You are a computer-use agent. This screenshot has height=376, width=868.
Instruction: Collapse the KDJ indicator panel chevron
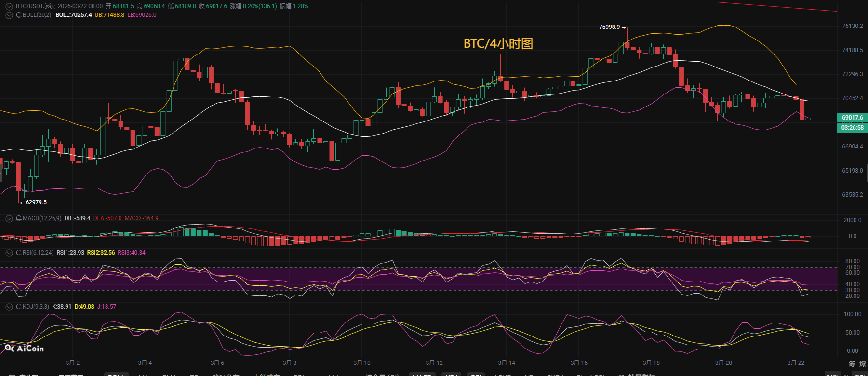tap(9, 307)
